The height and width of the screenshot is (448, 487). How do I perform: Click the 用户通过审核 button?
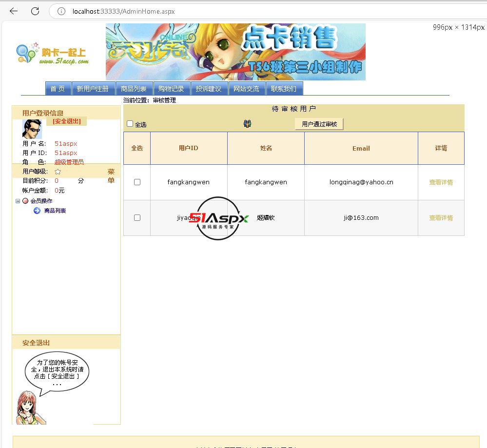(x=319, y=124)
